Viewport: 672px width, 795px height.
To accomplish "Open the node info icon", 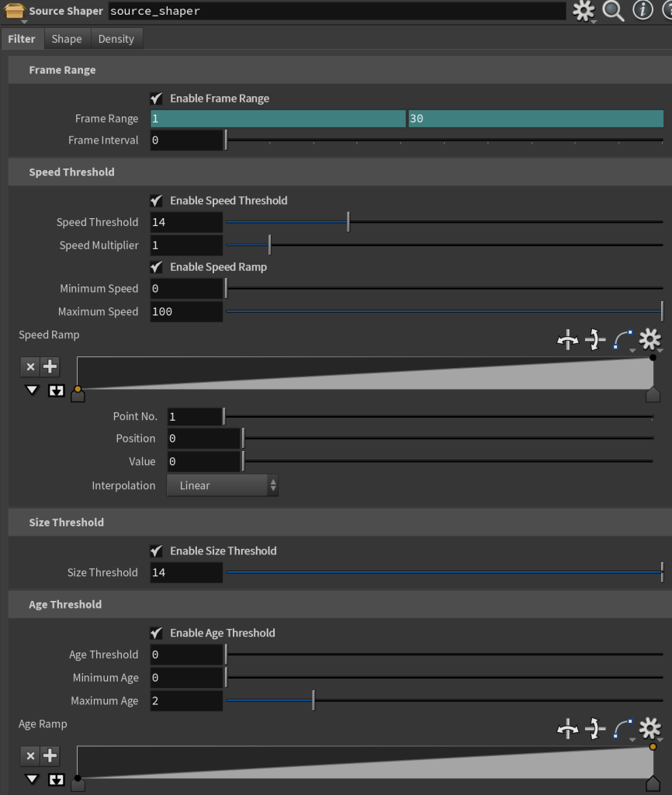I will point(643,11).
